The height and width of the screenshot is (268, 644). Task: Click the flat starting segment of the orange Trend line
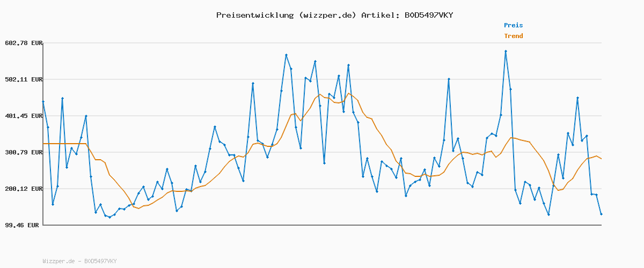[x=64, y=144]
